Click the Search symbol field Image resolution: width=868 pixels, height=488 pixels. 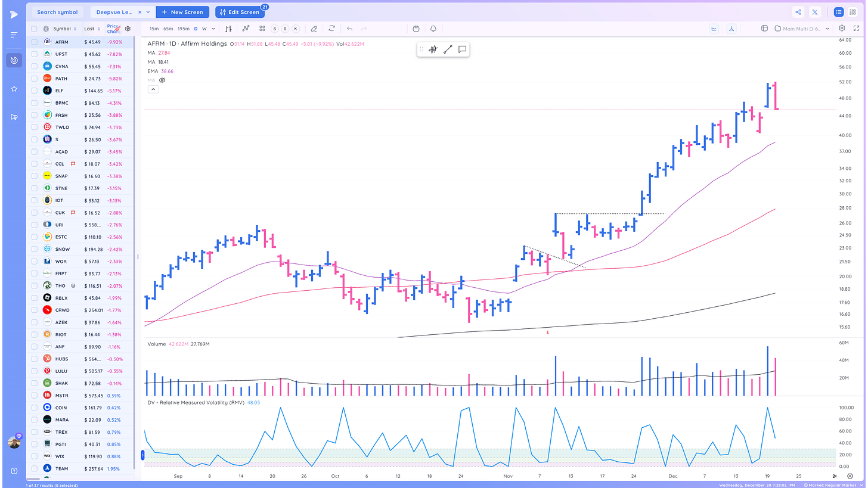[x=57, y=12]
